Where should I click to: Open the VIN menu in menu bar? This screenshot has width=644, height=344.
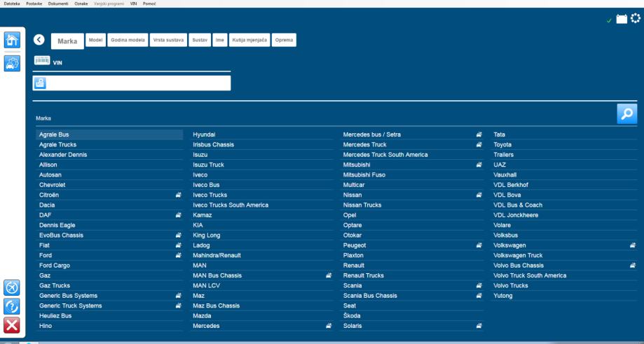point(133,4)
